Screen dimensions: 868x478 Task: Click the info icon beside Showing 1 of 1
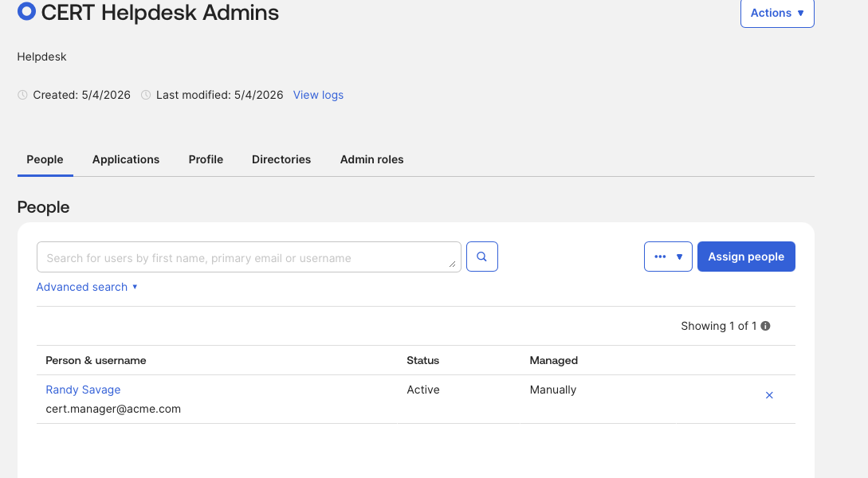pyautogui.click(x=766, y=326)
